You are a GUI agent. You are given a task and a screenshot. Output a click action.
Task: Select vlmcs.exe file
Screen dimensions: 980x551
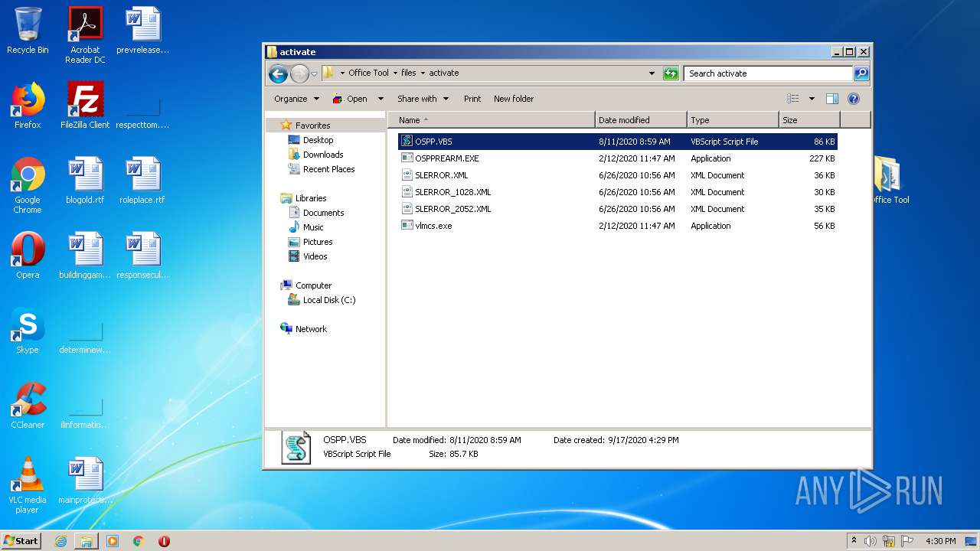(618, 226)
